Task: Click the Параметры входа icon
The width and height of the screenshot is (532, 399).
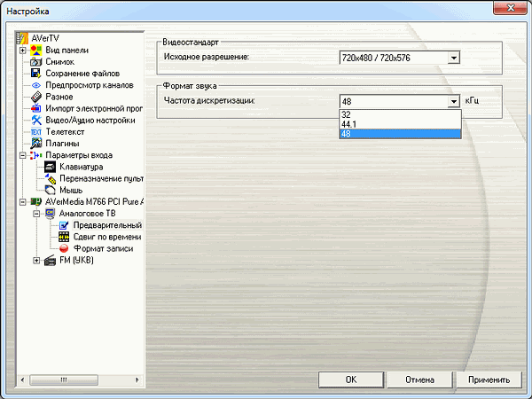Action: (36, 155)
